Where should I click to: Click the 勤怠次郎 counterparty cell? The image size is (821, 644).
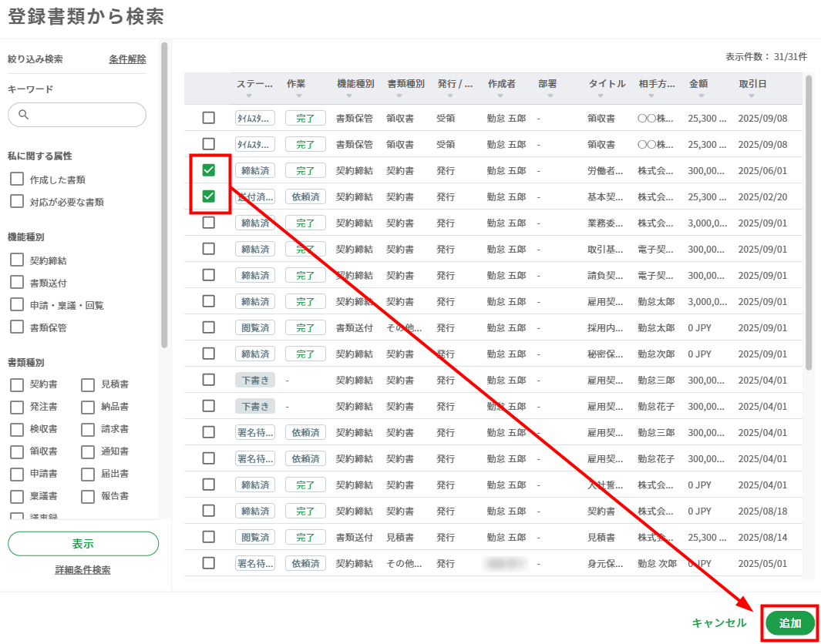[x=656, y=354]
